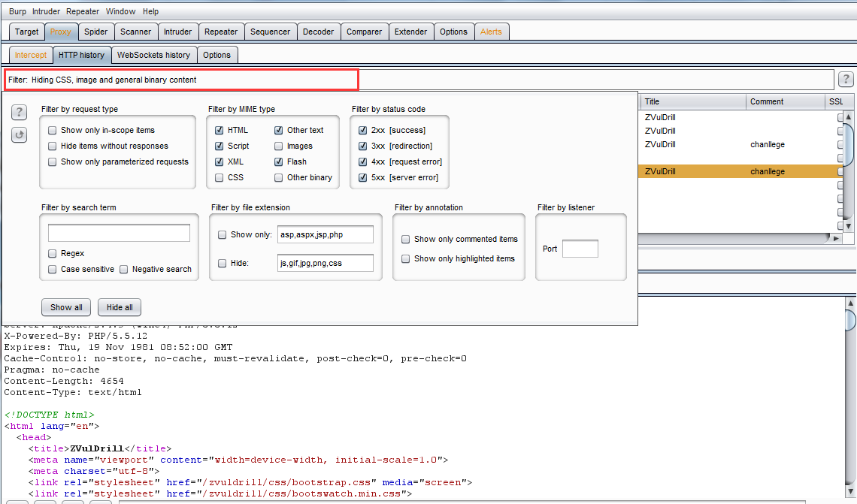Sort history by Title column header

coord(692,101)
